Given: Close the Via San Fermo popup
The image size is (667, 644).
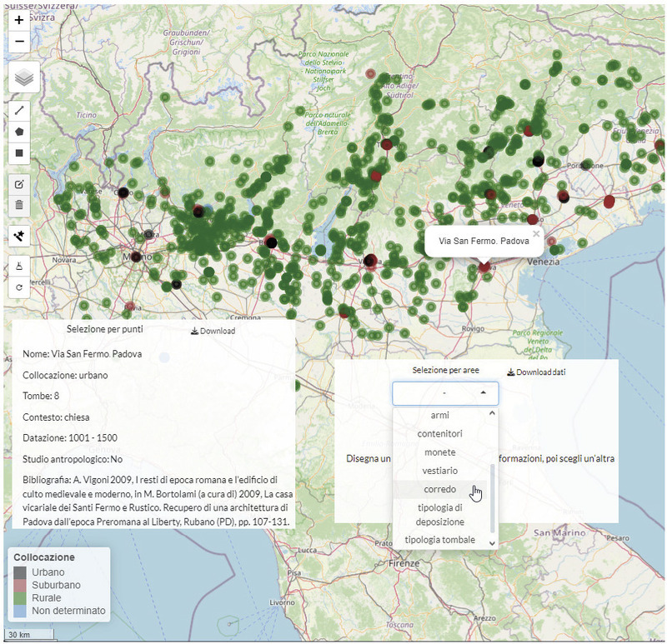Looking at the screenshot, I should [535, 234].
